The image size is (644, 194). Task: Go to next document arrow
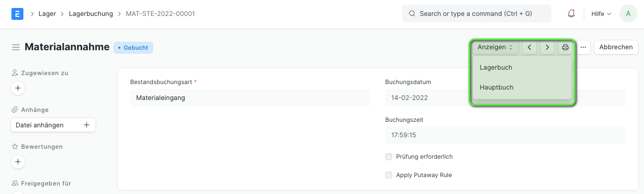coord(547,47)
